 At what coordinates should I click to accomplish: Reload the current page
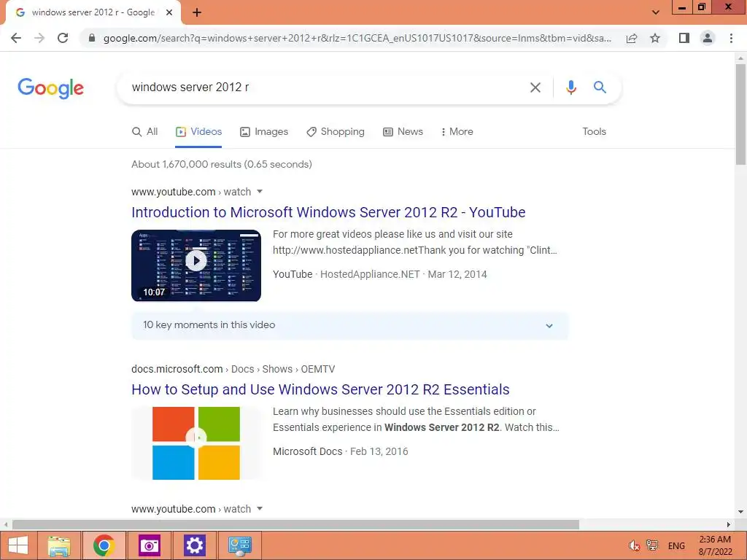[63, 38]
